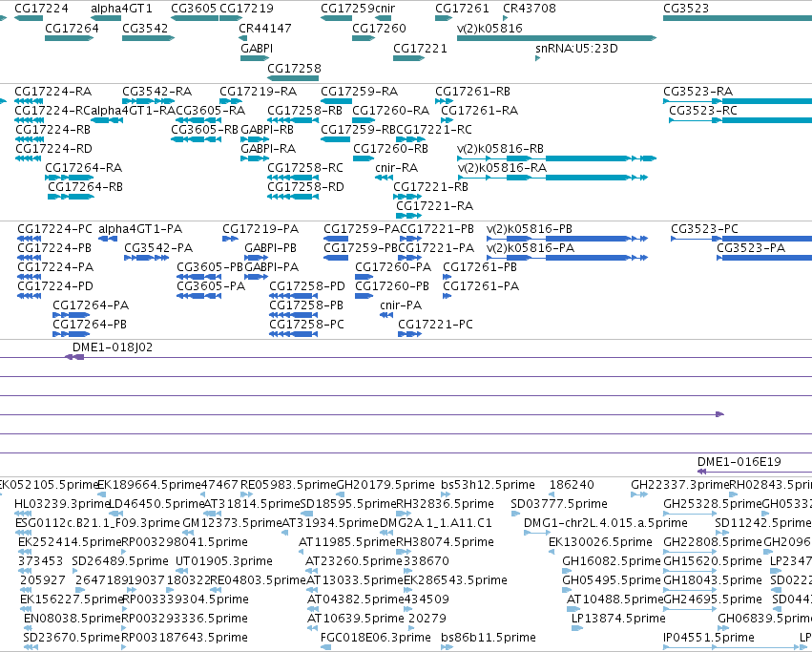Click transcript cnir-RA
The height and width of the screenshot is (652, 812).
click(396, 168)
